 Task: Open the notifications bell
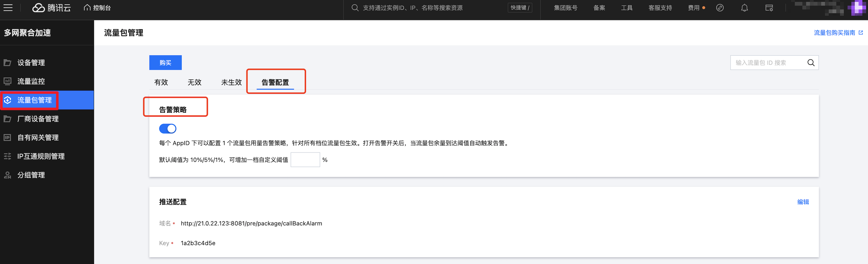click(x=744, y=8)
